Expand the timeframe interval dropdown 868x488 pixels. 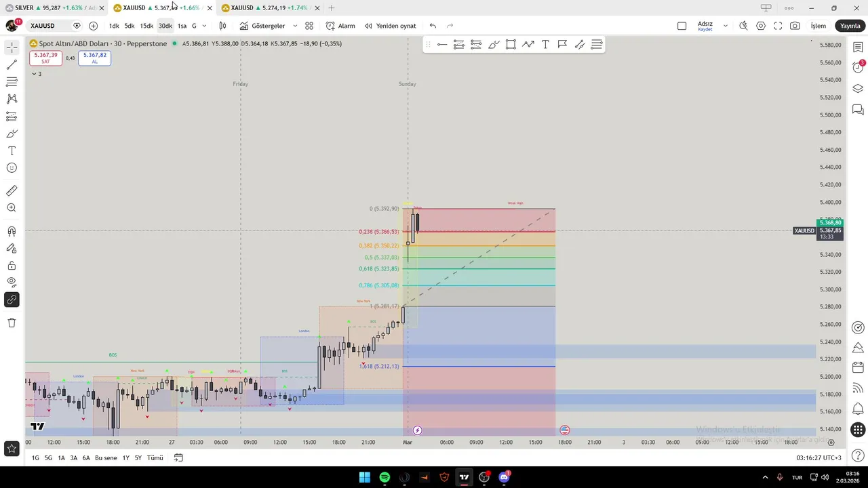[x=204, y=26]
